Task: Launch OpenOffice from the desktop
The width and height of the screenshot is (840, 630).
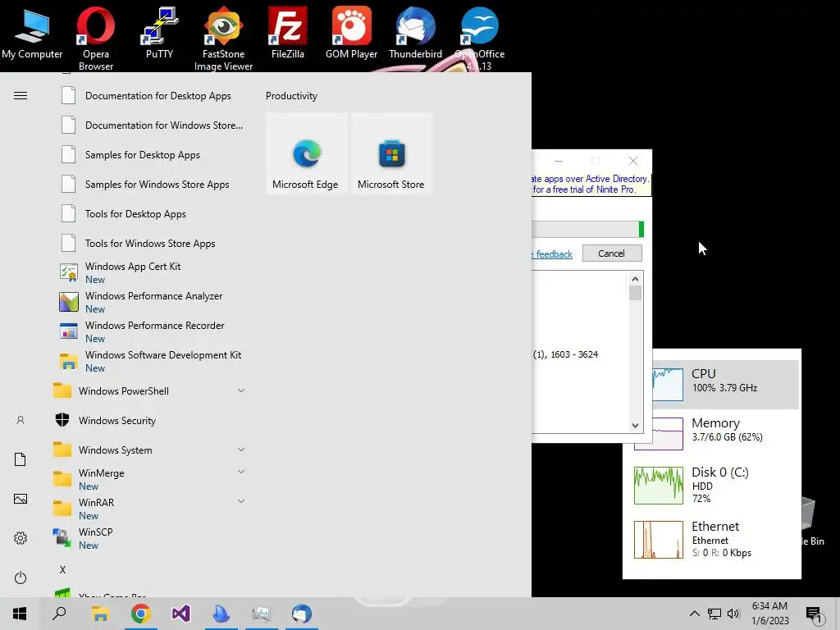Action: coord(479,38)
